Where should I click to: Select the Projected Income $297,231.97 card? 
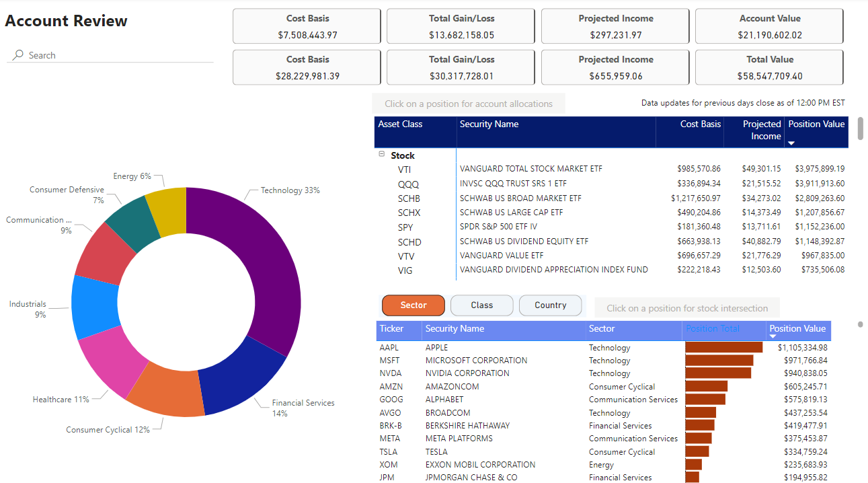pyautogui.click(x=615, y=27)
